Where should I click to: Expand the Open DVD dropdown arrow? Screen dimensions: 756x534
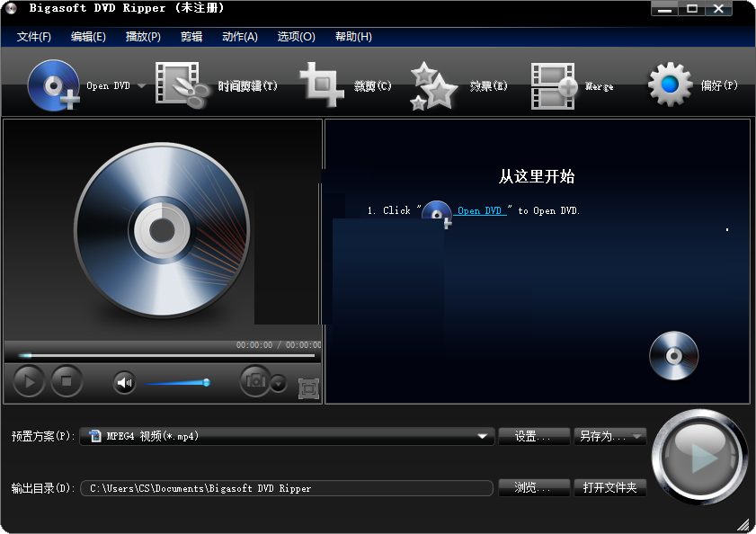[141, 86]
